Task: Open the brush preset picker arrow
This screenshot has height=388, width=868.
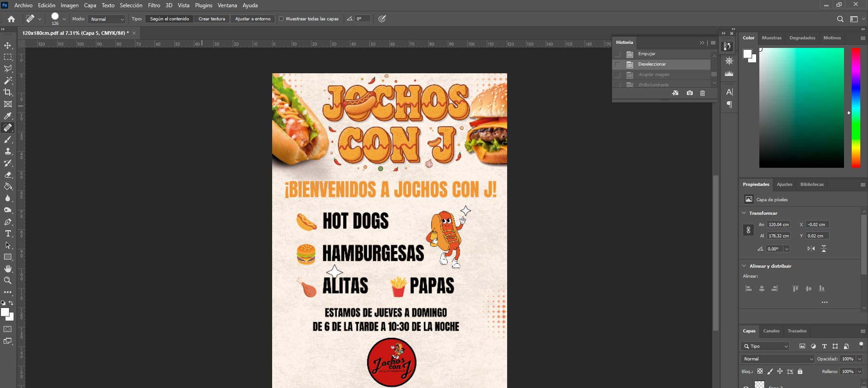Action: [x=64, y=19]
